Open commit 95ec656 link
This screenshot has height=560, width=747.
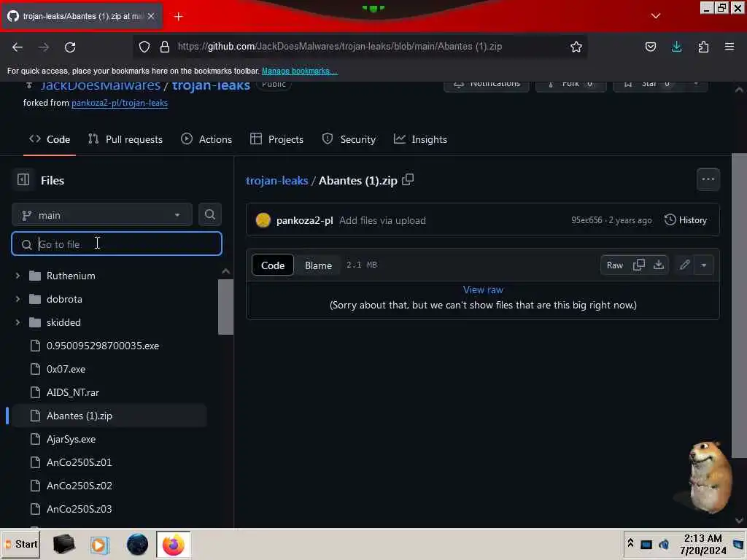(x=587, y=220)
